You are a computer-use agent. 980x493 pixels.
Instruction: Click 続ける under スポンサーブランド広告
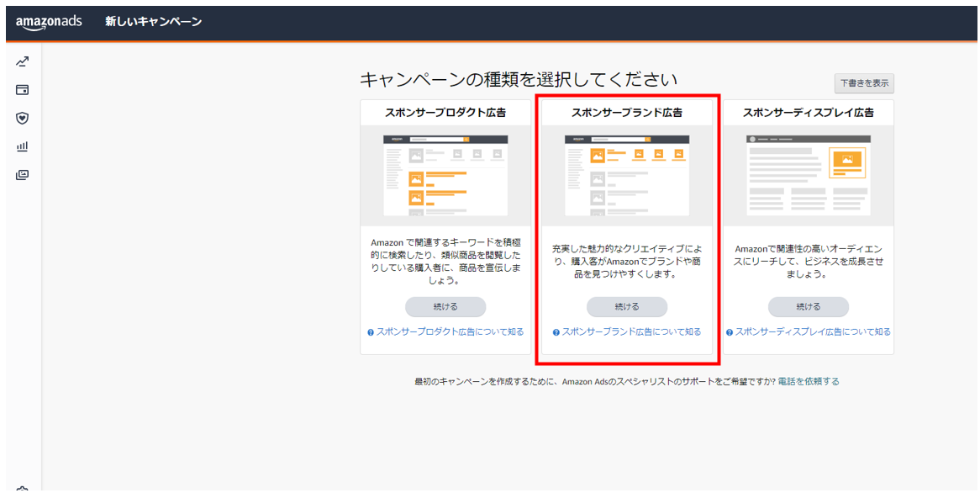(627, 306)
